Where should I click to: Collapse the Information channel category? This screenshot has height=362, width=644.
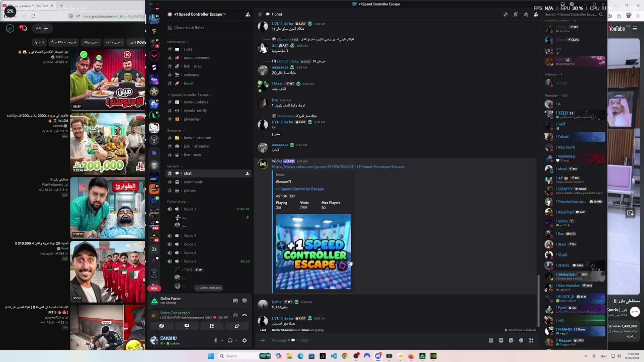[177, 42]
